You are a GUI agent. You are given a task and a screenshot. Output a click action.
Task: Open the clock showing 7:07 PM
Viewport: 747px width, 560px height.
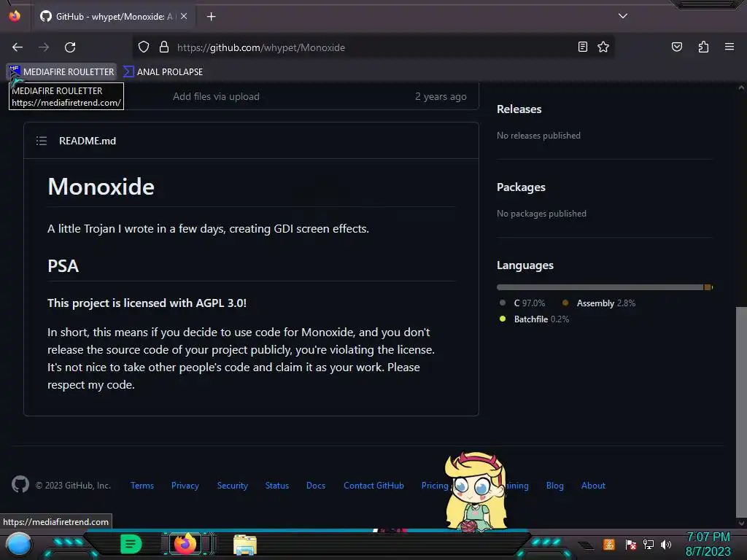pos(708,544)
